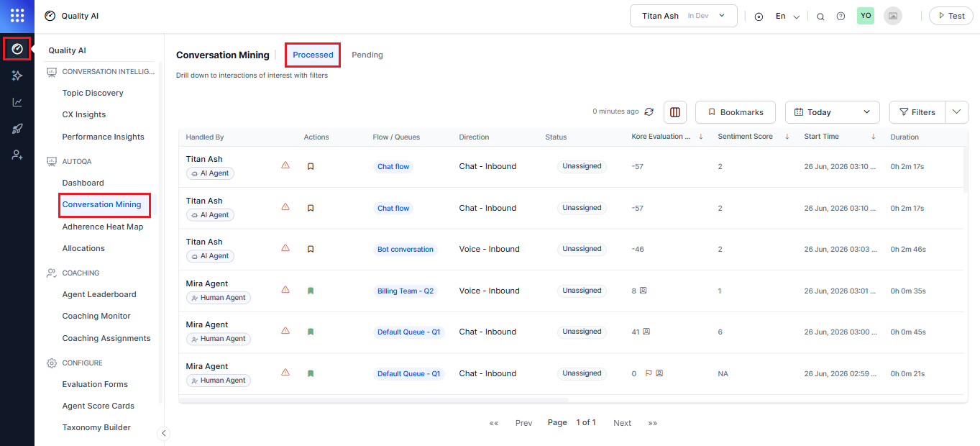Jump to last page with »» button

click(653, 423)
